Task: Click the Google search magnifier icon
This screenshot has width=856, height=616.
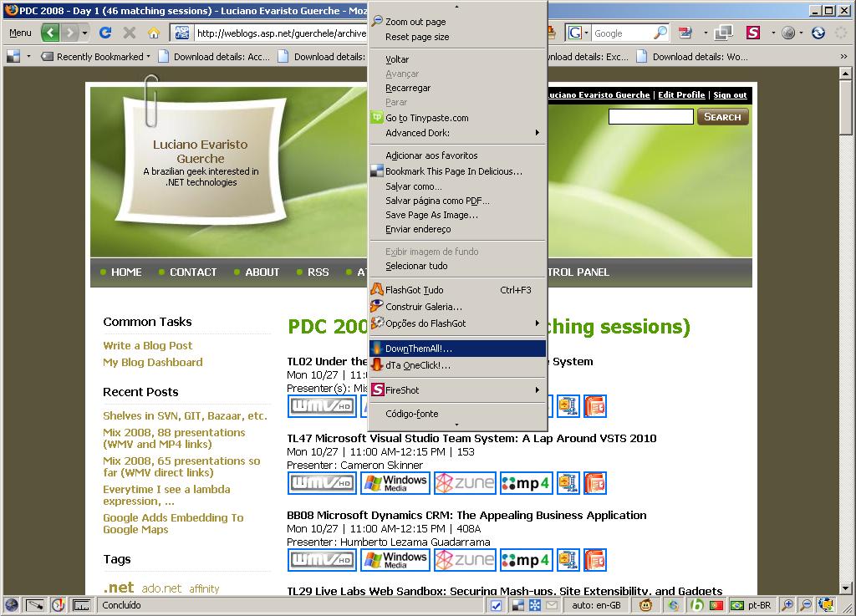Action: (x=660, y=33)
